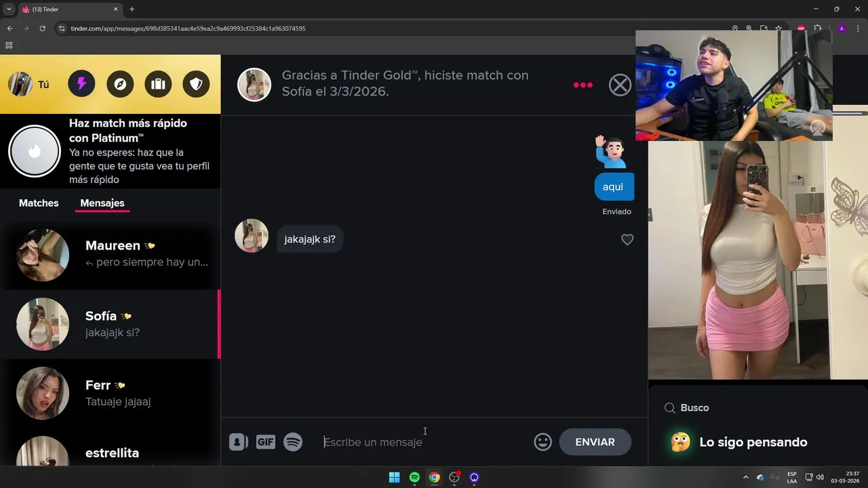The width and height of the screenshot is (868, 488).
Task: Open Spotify from the taskbar
Action: (414, 477)
